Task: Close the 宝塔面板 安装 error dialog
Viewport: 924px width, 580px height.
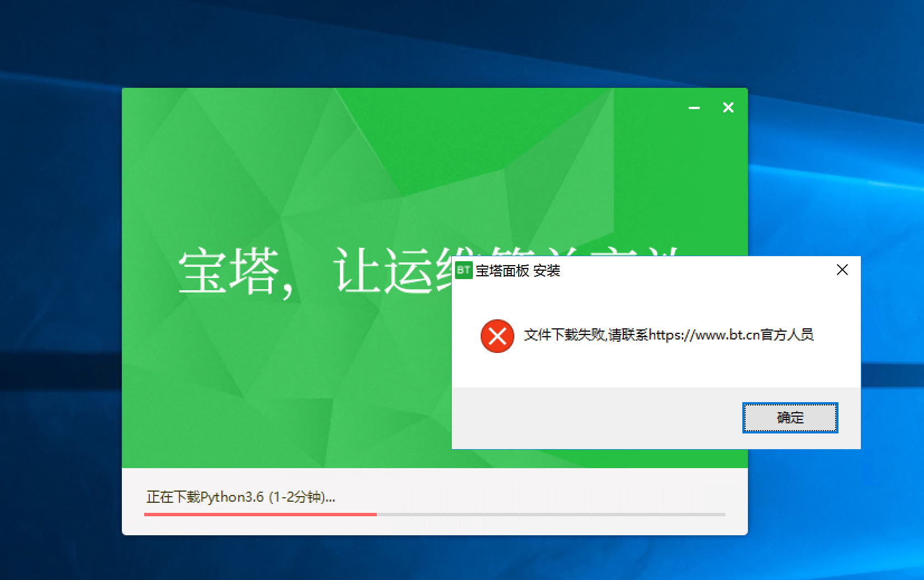Action: point(842,270)
